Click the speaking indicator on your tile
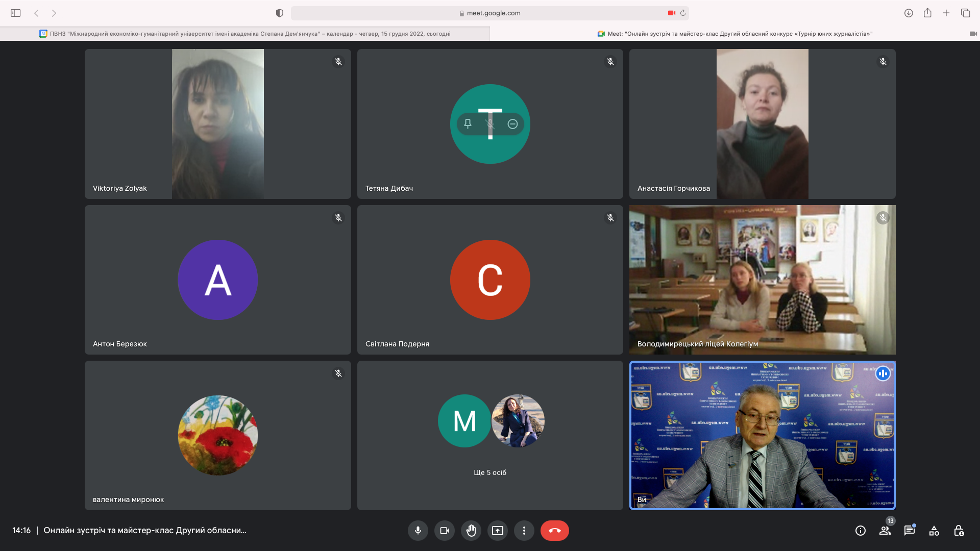This screenshot has height=551, width=980. pyautogui.click(x=883, y=373)
